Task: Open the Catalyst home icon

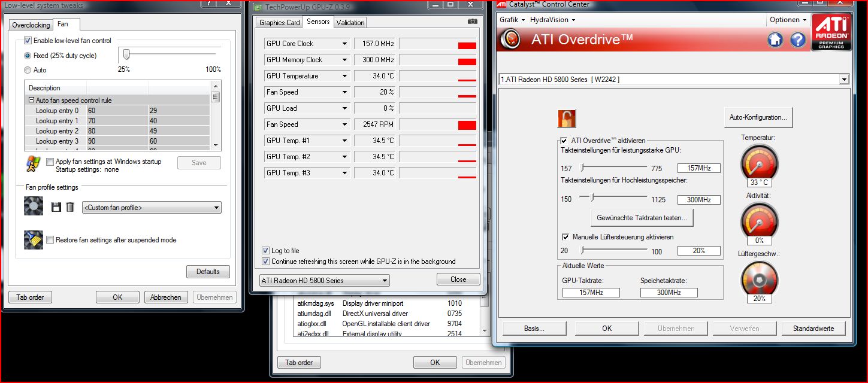Action: (x=775, y=40)
